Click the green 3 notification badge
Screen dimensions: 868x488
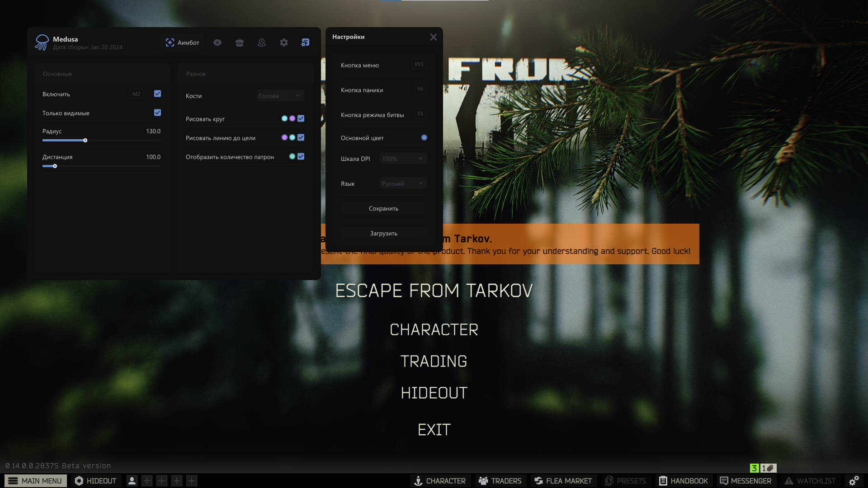click(x=754, y=468)
